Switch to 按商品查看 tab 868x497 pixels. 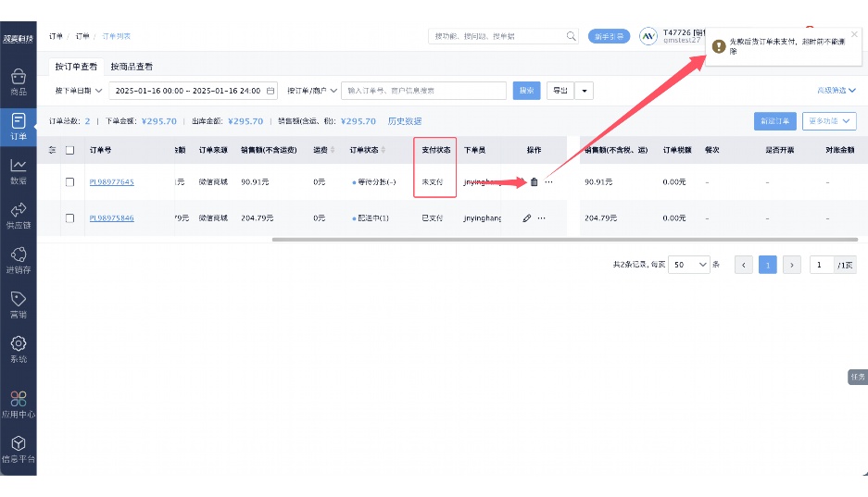coord(132,67)
